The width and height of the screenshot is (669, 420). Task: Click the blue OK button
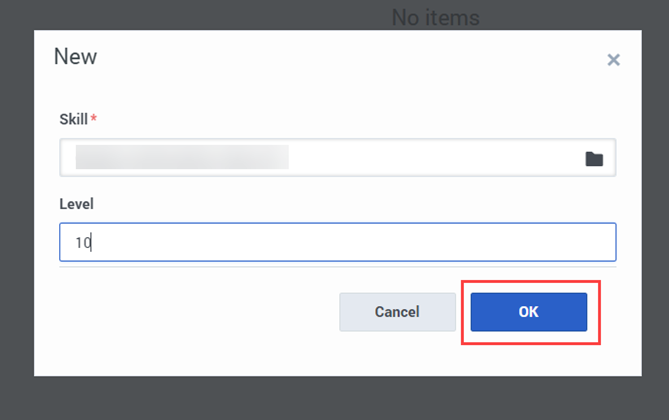[x=528, y=312]
